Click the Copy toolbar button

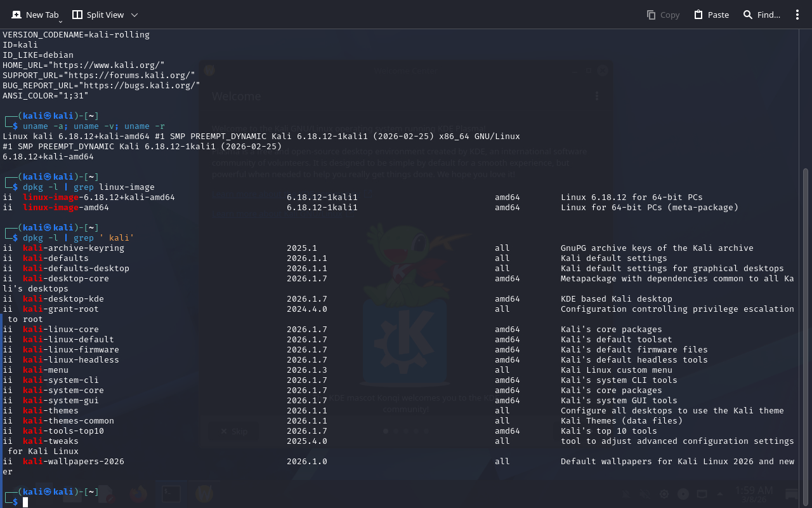(x=663, y=15)
